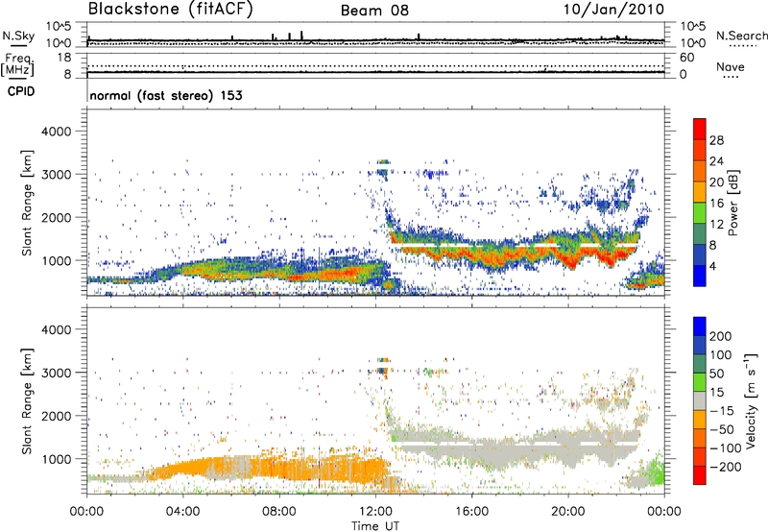
Task: Click the '4' tick on power colorbar
Action: tap(712, 266)
